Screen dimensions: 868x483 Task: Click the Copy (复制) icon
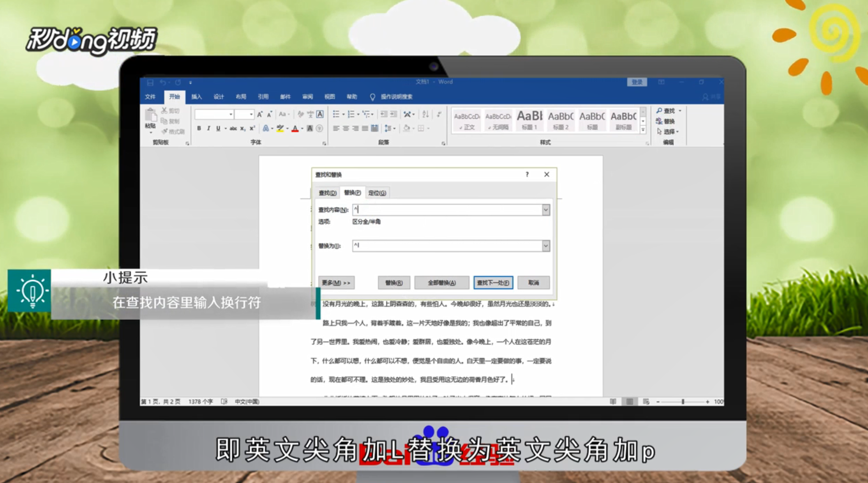164,121
